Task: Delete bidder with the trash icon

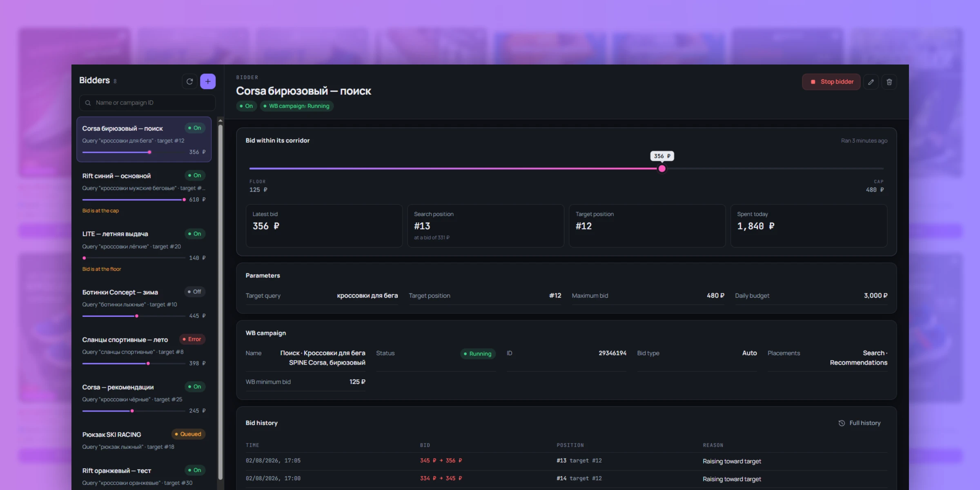Action: click(x=889, y=82)
